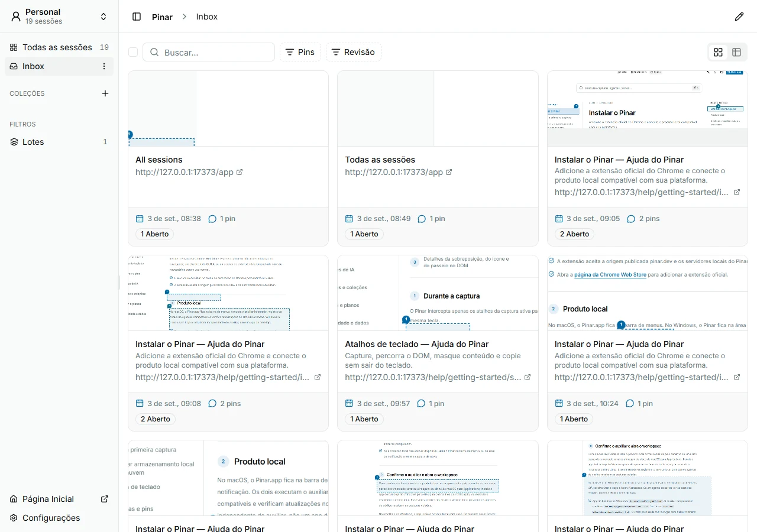Click the 2 Aberto badge on the 09:05 card
Viewport: 757px width, 532px height.
coord(575,234)
